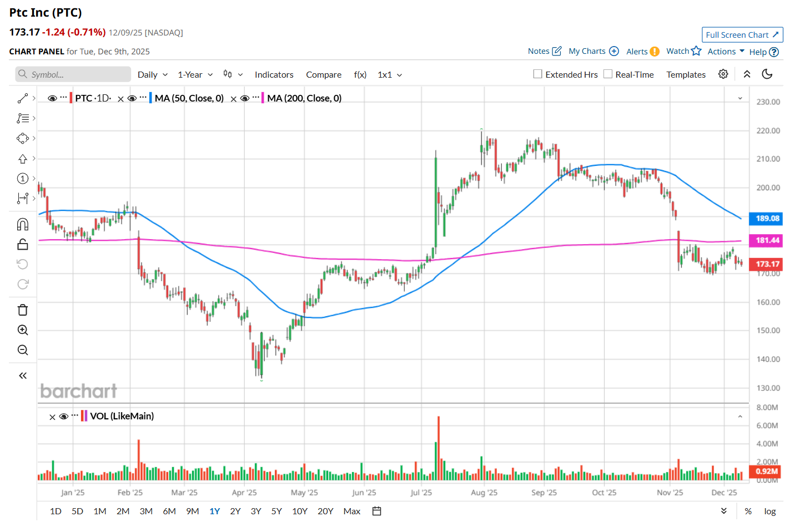The image size is (805, 532).
Task: Open chart settings gear icon
Action: pyautogui.click(x=723, y=74)
